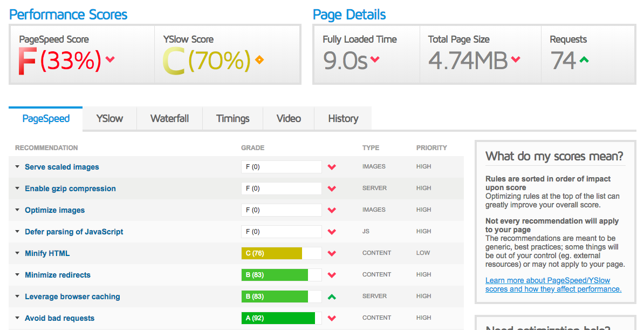Click green up arrow in Leverage browser caching row
Image resolution: width=644 pixels, height=330 pixels.
332,297
